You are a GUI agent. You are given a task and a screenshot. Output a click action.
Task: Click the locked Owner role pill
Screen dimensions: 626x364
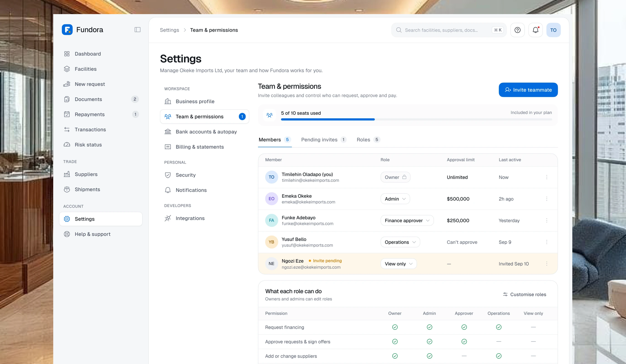[x=396, y=177]
